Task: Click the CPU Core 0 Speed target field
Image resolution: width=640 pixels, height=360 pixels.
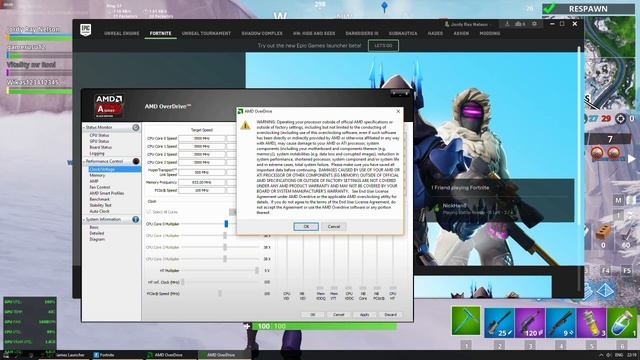Action: click(202, 138)
